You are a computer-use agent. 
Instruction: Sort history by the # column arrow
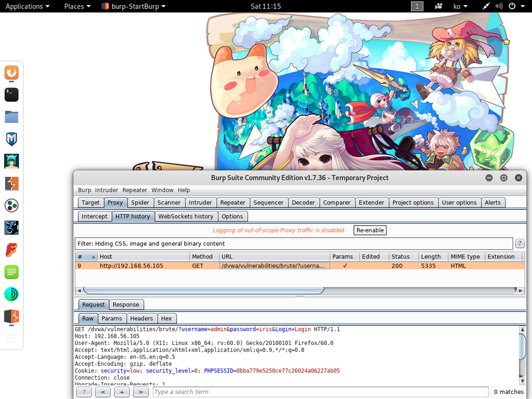click(x=93, y=256)
